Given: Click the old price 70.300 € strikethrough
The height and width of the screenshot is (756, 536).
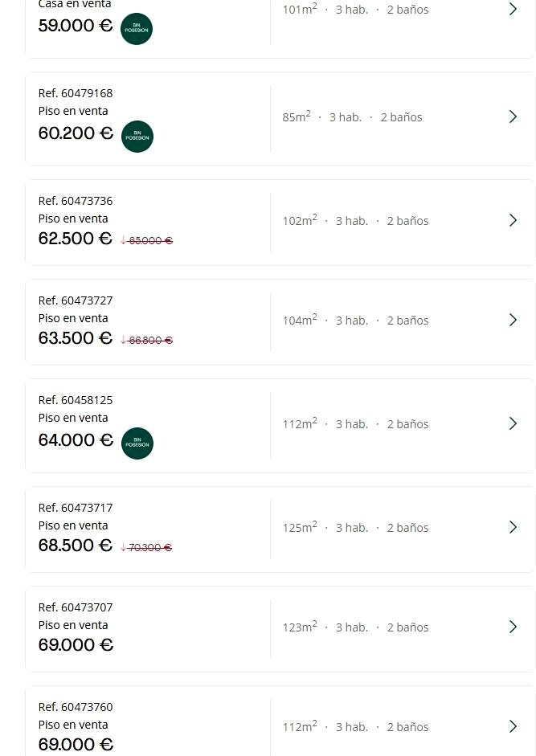Looking at the screenshot, I should pyautogui.click(x=150, y=547).
